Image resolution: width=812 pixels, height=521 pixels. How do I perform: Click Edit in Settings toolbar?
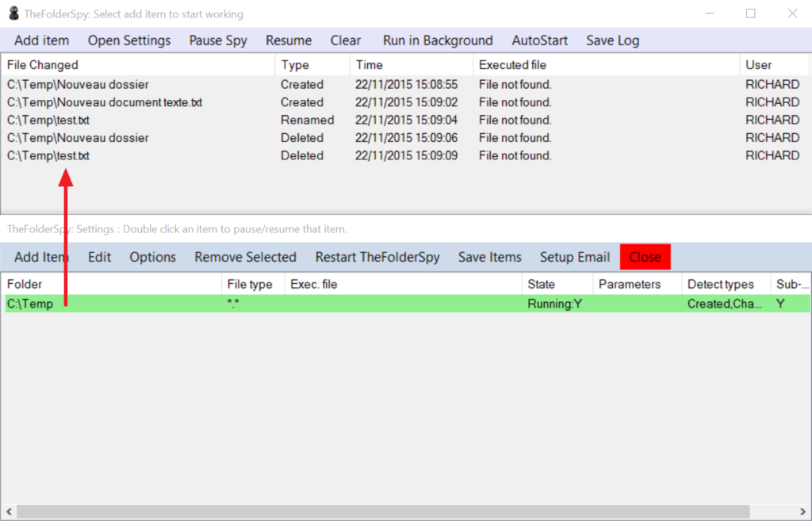99,257
